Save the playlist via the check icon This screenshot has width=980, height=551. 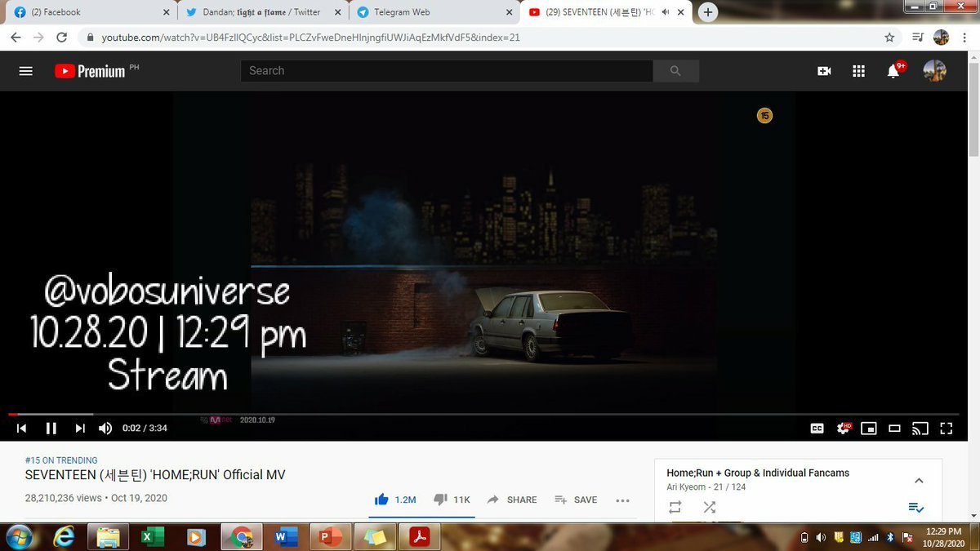coord(916,507)
